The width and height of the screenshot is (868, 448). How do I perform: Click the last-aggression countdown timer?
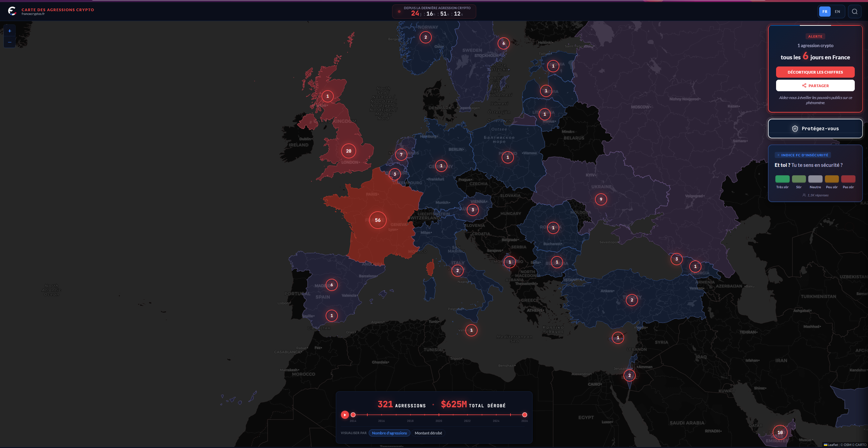coord(434,12)
